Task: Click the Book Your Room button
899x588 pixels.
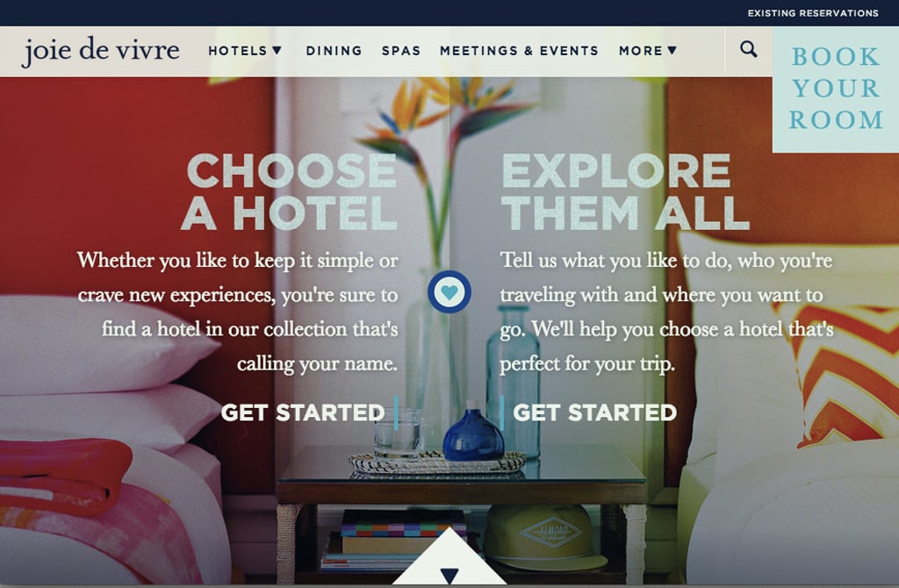Action: click(836, 90)
